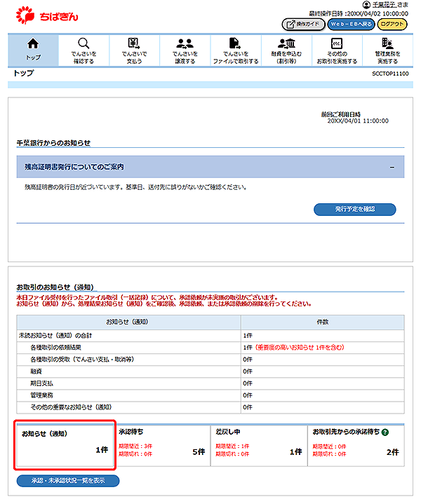Click the 発行予定を確認 button
The height and width of the screenshot is (504, 421).
(x=354, y=210)
